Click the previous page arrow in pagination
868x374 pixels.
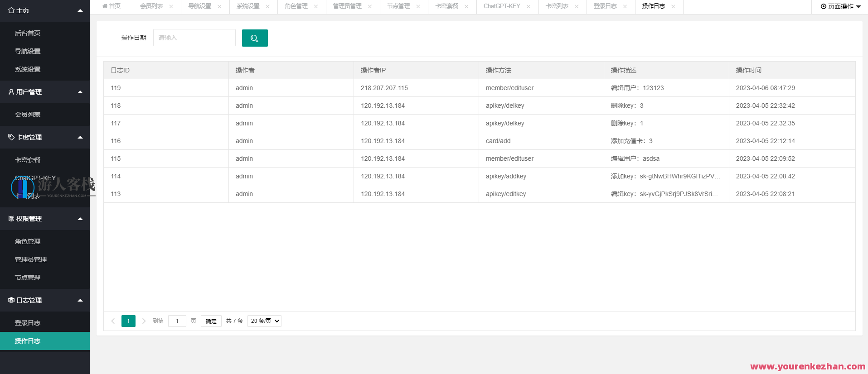(113, 321)
